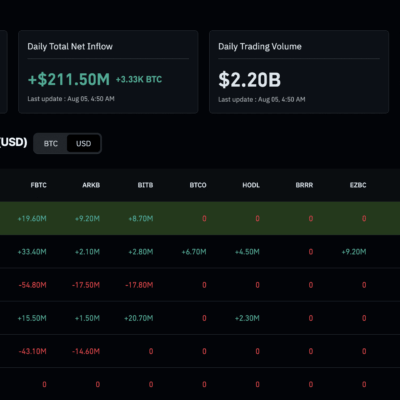The height and width of the screenshot is (400, 400).
Task: Select the HODL column header
Action: (x=251, y=185)
